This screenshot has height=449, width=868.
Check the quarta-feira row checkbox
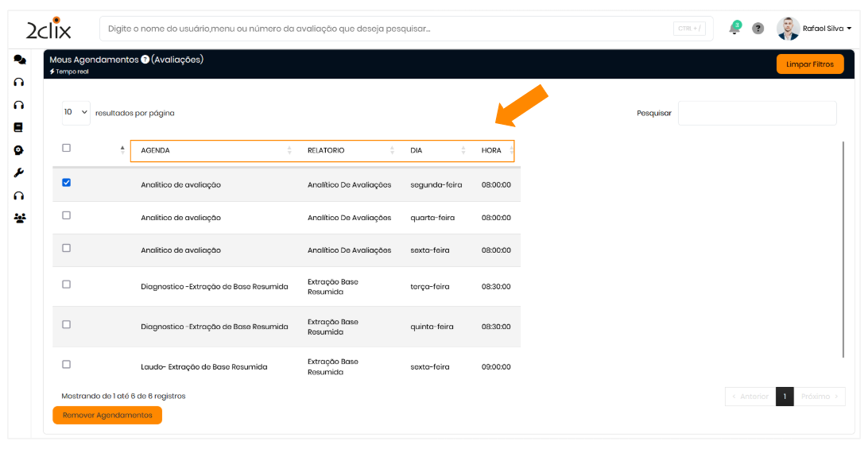click(67, 215)
